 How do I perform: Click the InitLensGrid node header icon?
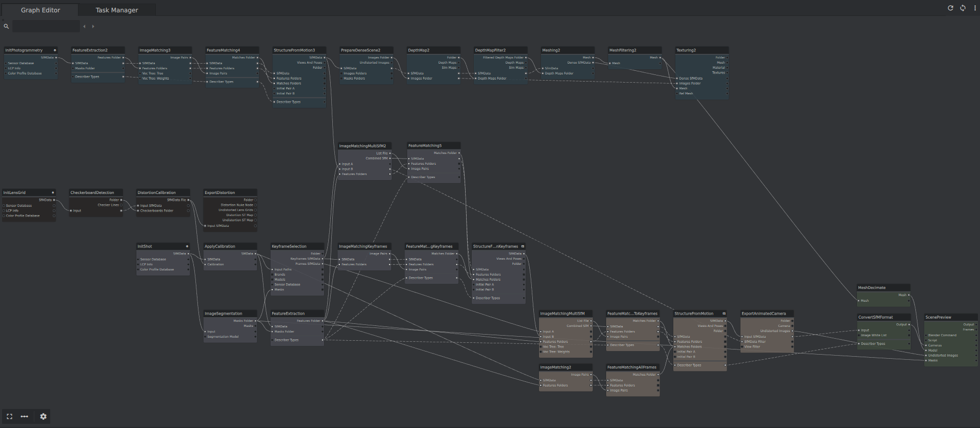tap(52, 193)
